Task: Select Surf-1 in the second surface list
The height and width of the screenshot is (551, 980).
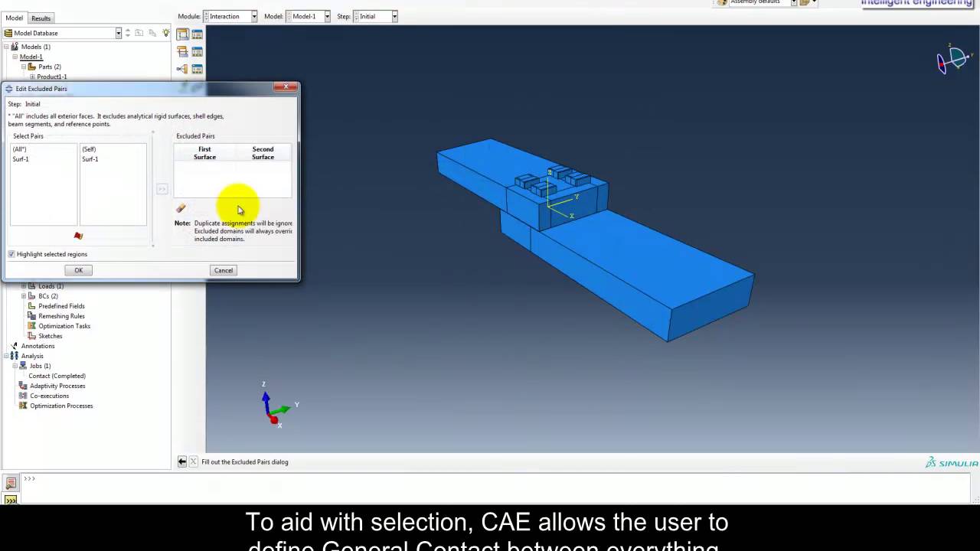Action: [90, 159]
